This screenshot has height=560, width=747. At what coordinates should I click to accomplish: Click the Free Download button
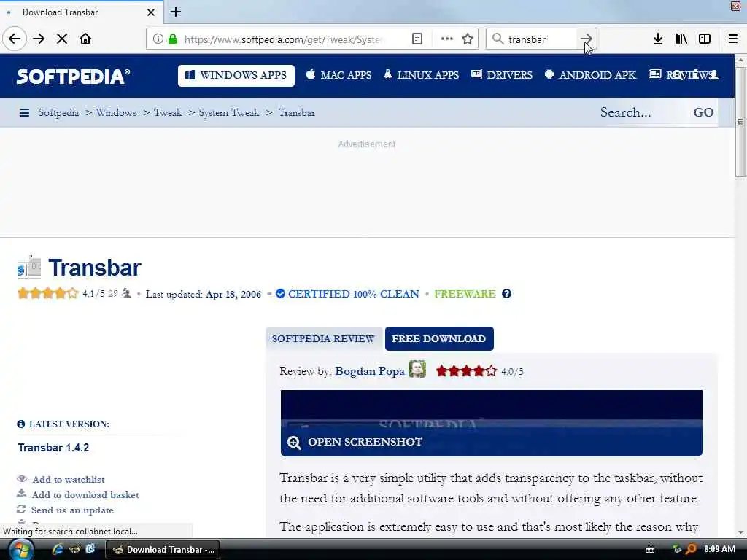(438, 338)
